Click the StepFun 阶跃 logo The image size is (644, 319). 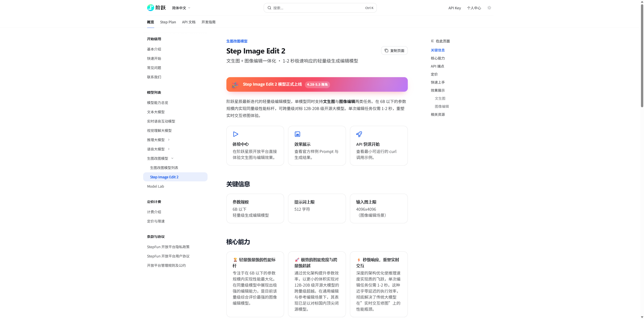(x=156, y=8)
